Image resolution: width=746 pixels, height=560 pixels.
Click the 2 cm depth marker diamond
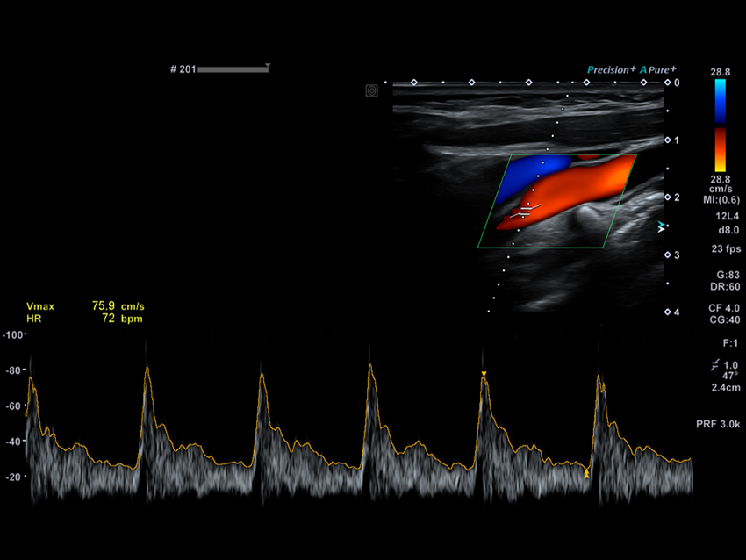point(666,197)
